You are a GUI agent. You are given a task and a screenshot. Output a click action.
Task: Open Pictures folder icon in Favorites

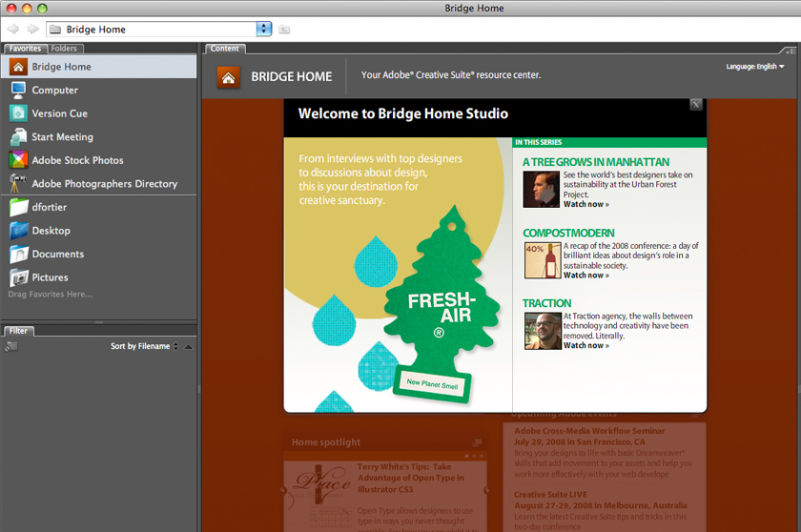coord(18,277)
